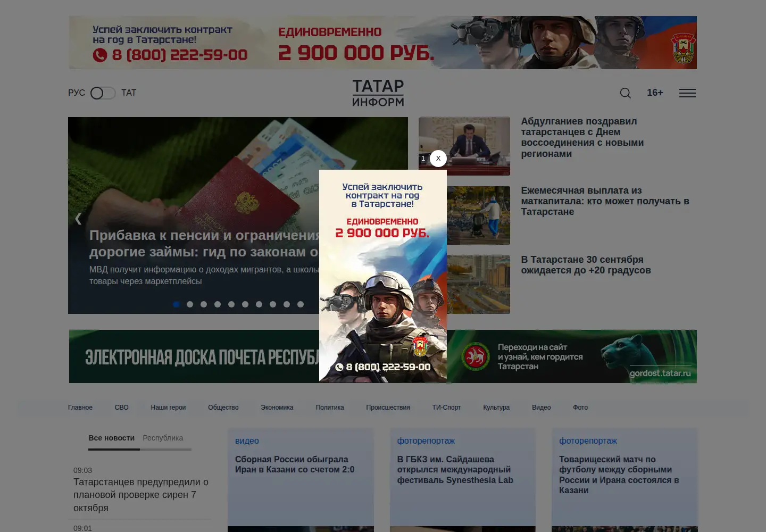The width and height of the screenshot is (766, 532).
Task: Click the +20 градусов article thumbnail
Action: tap(478, 285)
